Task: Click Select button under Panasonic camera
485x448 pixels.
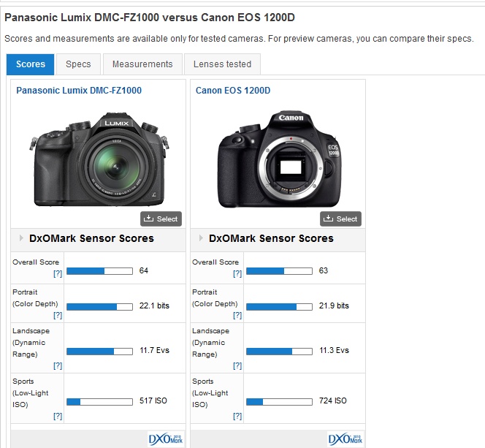Action: [x=161, y=219]
